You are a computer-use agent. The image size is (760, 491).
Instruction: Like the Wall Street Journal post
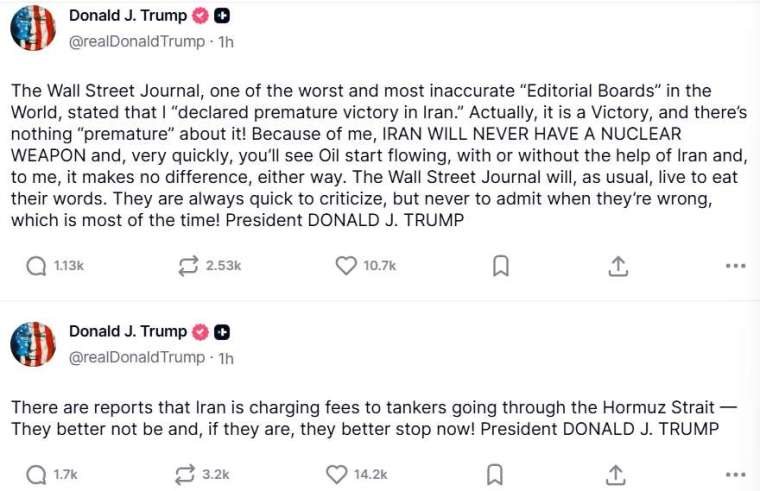[x=346, y=266]
